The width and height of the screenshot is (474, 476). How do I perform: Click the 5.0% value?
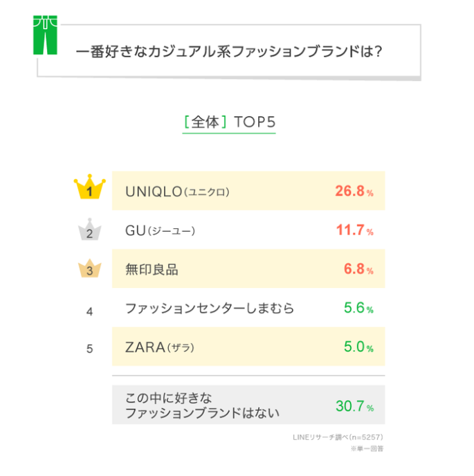coord(358,347)
